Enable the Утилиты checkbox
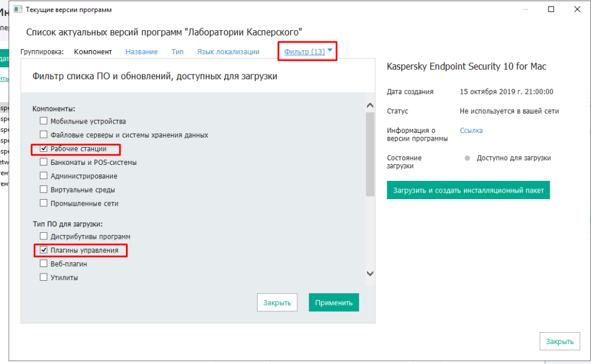This screenshot has width=591, height=364. tap(44, 277)
